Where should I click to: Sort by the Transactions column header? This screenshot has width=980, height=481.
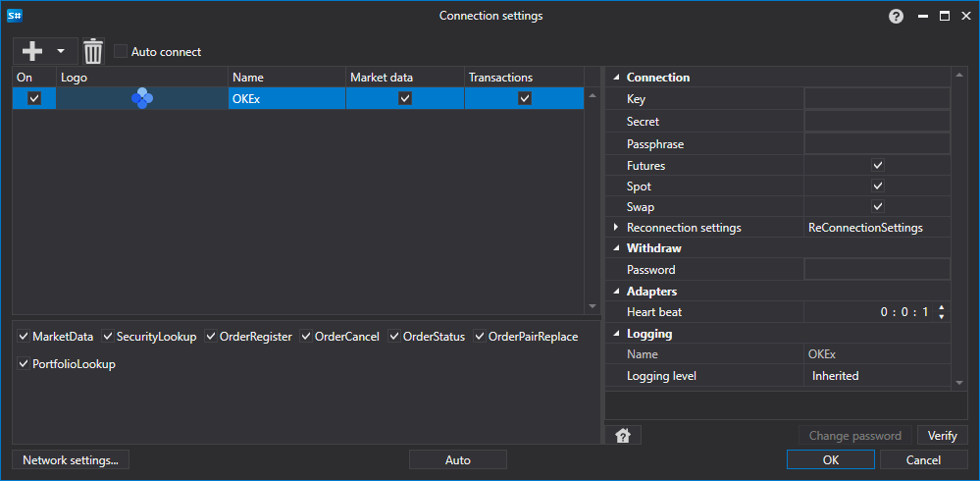tap(525, 78)
